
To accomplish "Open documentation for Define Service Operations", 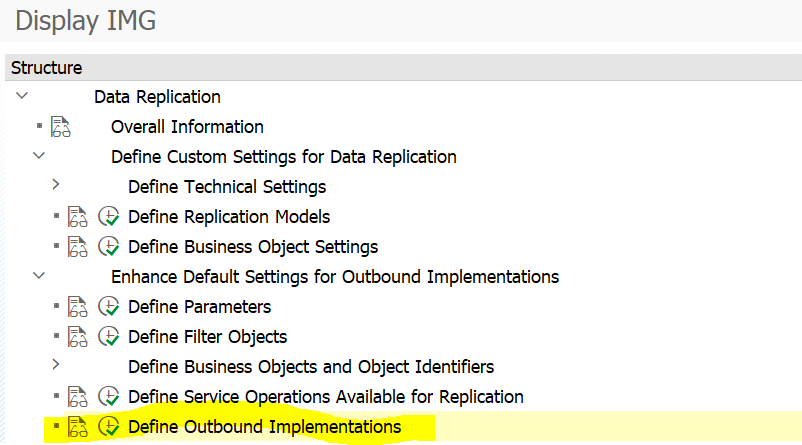I will coord(78,397).
